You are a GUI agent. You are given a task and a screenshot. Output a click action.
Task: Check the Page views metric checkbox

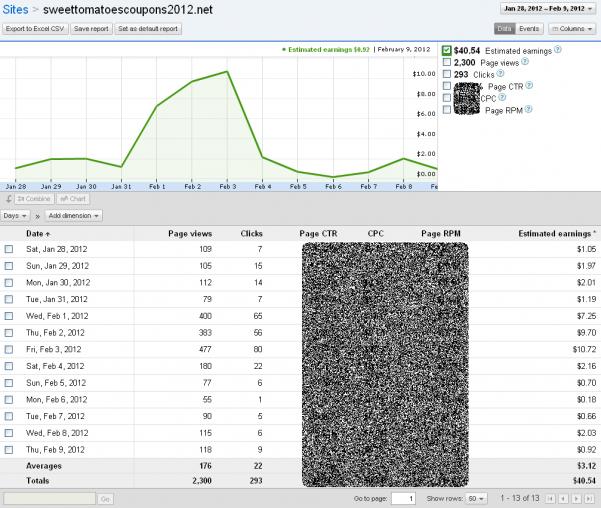coord(447,62)
